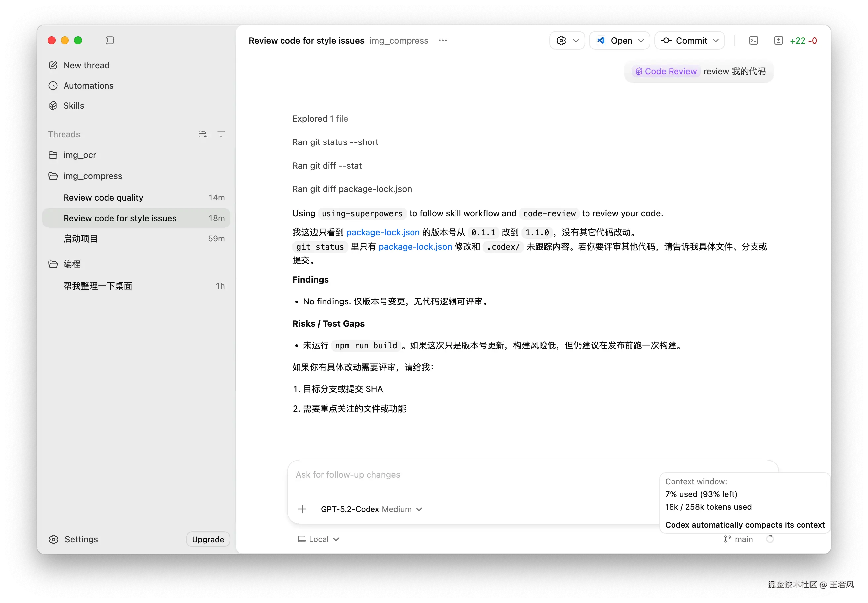Click the plus attachment icon
Image resolution: width=868 pixels, height=603 pixels.
point(302,509)
